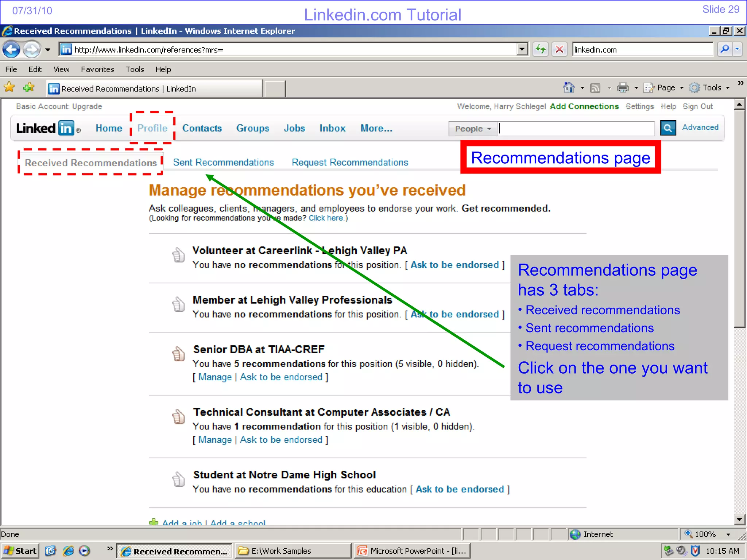Image resolution: width=747 pixels, height=560 pixels.
Task: Click the RSS feeds icon
Action: 595,88
